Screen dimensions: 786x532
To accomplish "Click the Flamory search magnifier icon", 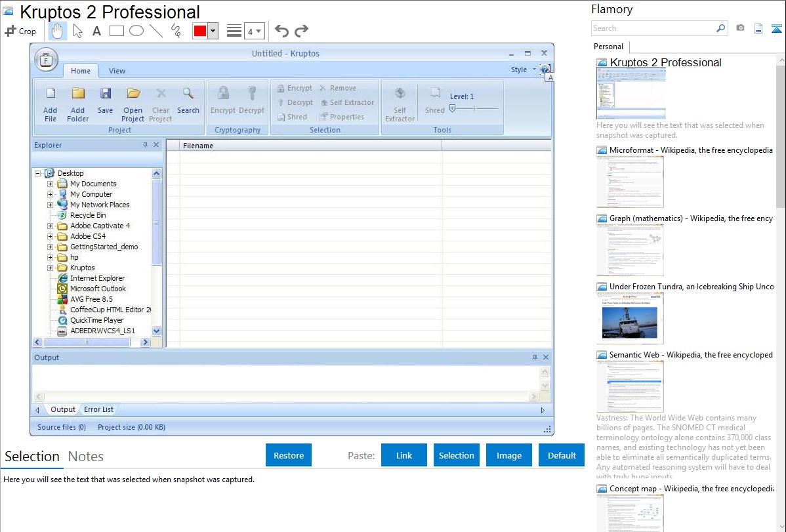I will click(x=720, y=29).
